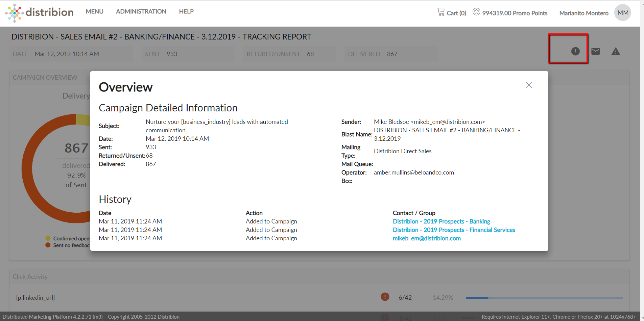Screen dimensions: 644x321
Task: Open the MM user avatar
Action: tap(623, 13)
